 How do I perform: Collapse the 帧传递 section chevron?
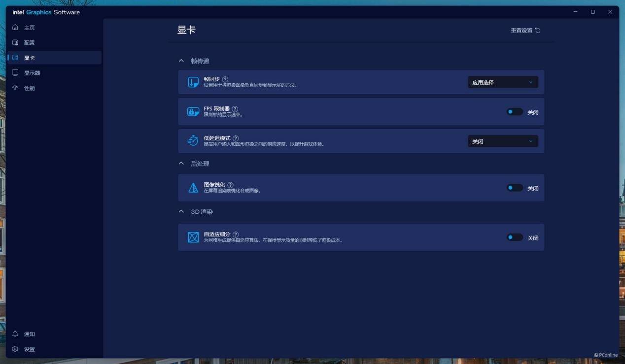click(x=181, y=61)
